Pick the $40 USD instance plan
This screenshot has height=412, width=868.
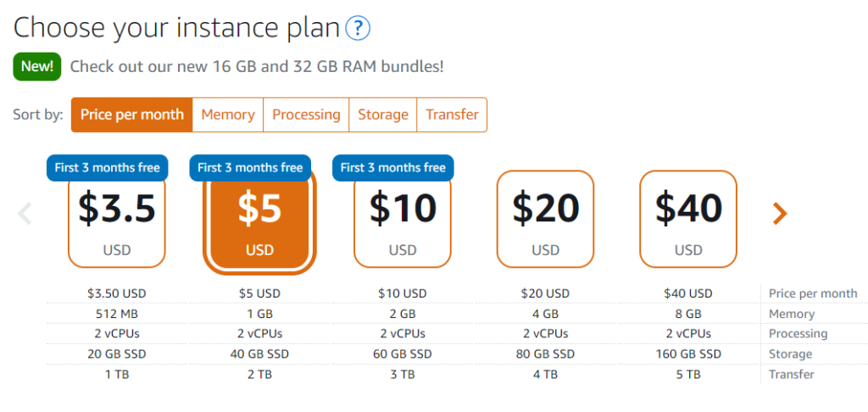coord(688,219)
